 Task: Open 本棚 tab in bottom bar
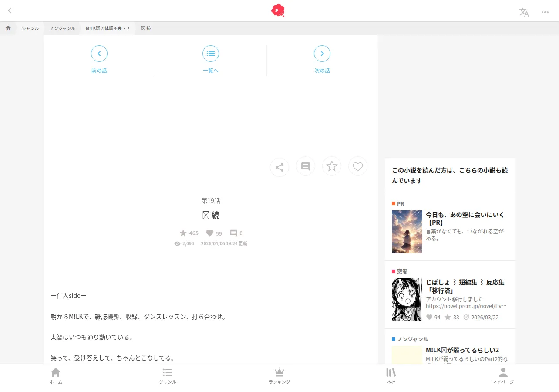[x=391, y=376]
